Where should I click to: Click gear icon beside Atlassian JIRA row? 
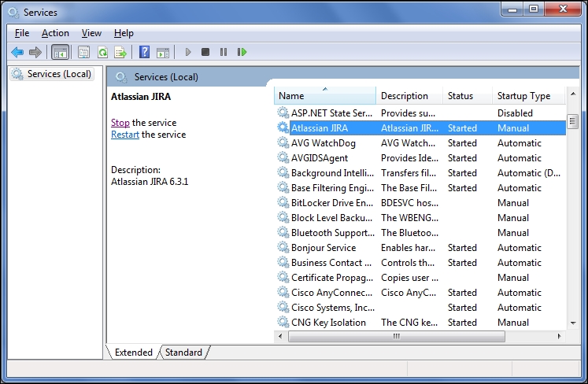click(283, 127)
